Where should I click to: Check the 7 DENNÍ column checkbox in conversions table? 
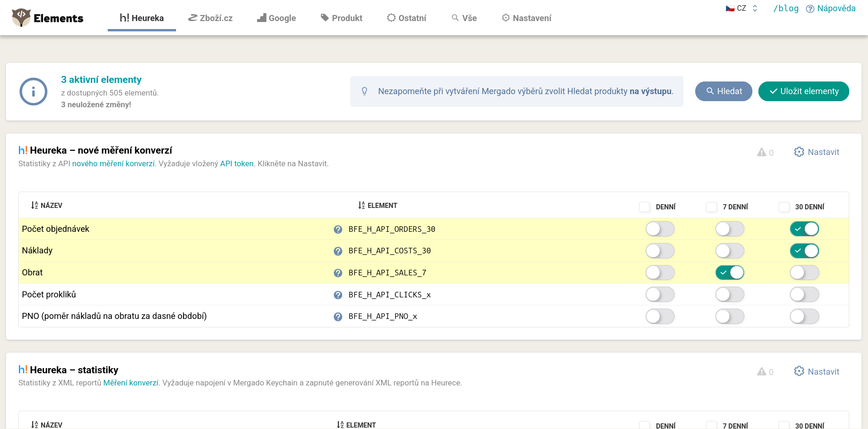[712, 207]
